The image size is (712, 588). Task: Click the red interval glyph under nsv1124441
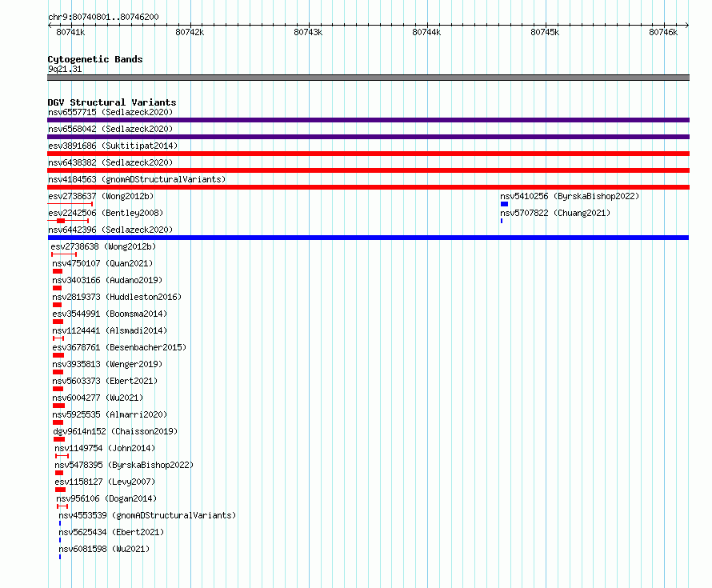58,338
